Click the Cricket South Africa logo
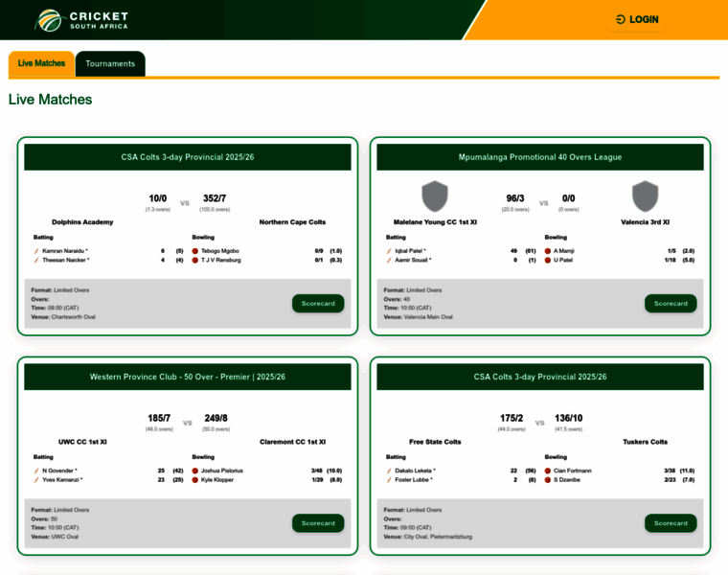 pyautogui.click(x=81, y=20)
